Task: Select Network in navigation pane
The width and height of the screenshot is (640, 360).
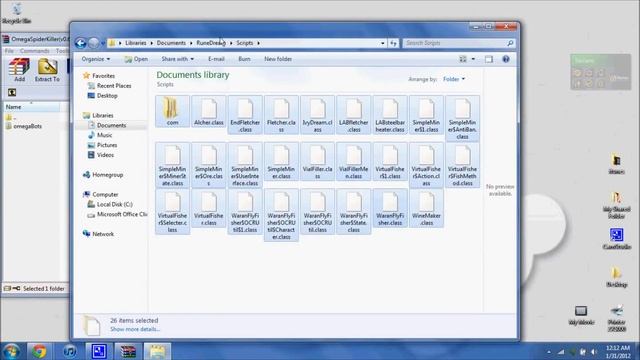Action: click(x=98, y=234)
